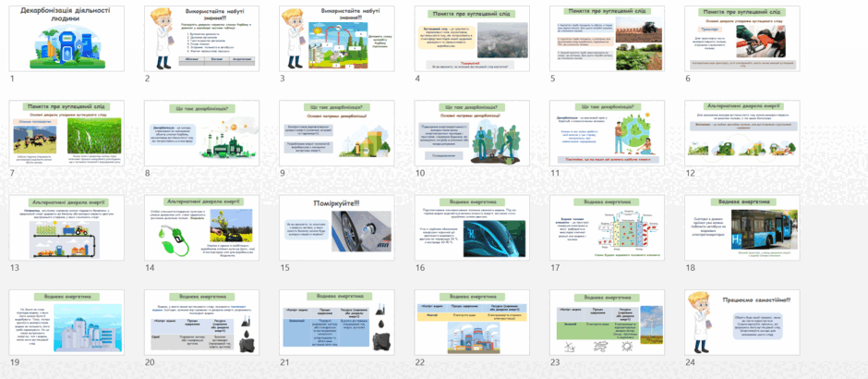Select slide 1 title slide thumbnail

[x=67, y=38]
